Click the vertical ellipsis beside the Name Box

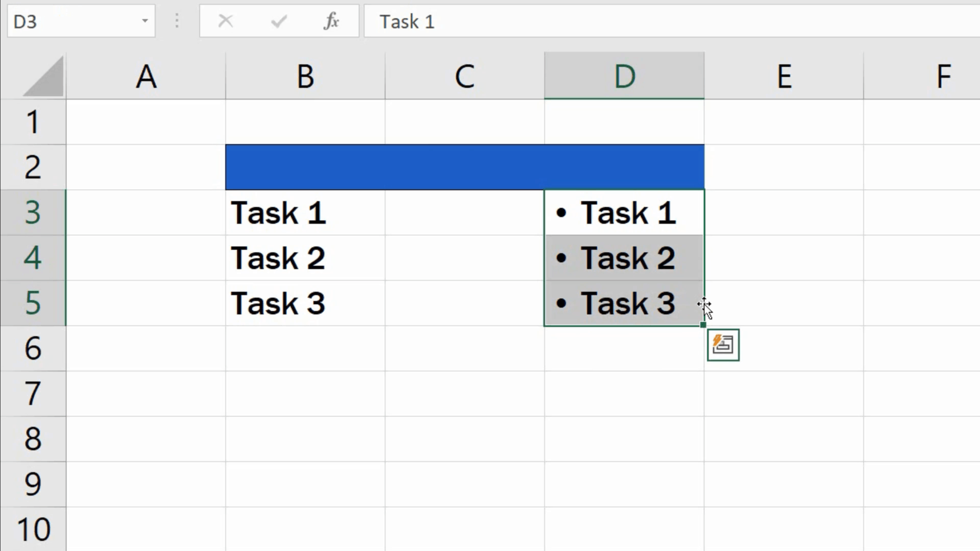pos(177,21)
